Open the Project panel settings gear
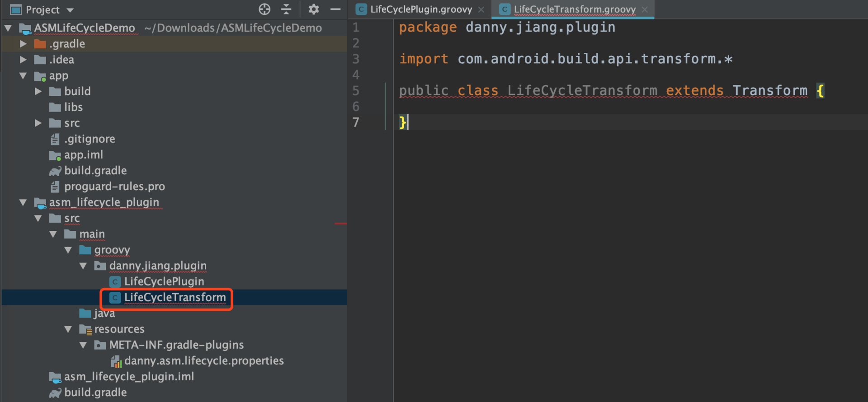Screen dimensions: 868x402 313,9
